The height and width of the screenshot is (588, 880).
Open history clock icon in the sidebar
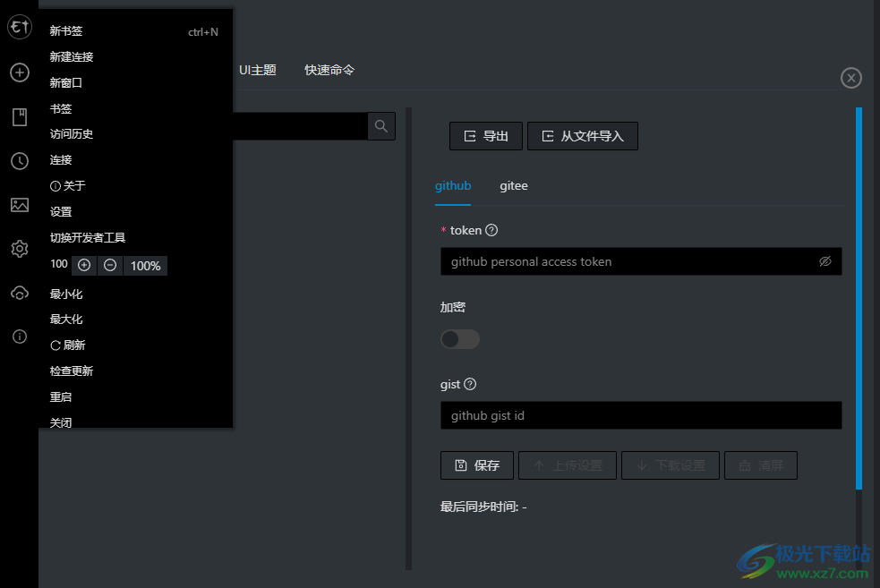click(x=20, y=161)
